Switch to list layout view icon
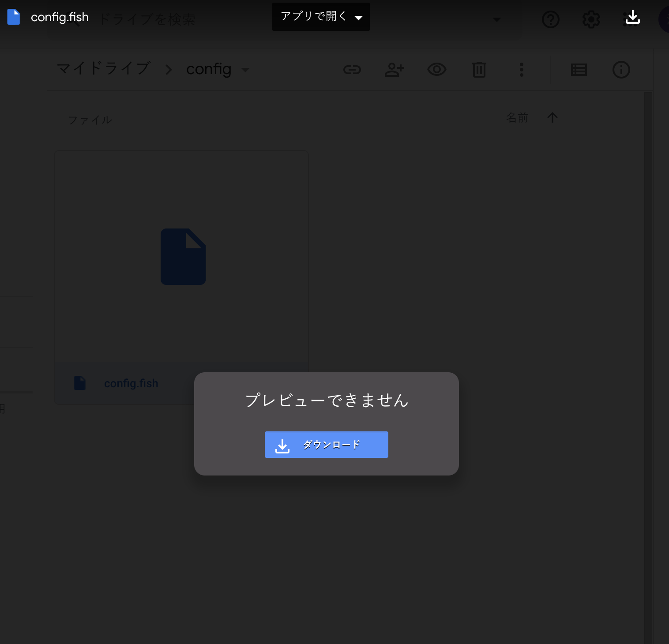 [x=579, y=70]
